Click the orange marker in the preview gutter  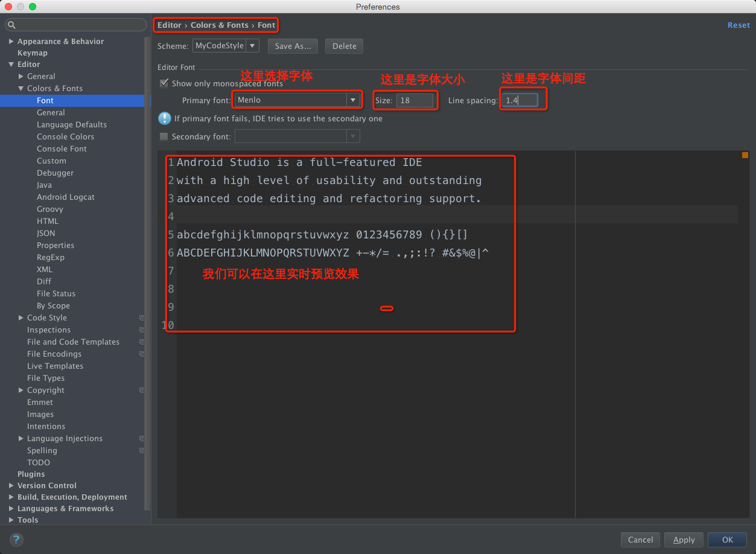tap(745, 155)
